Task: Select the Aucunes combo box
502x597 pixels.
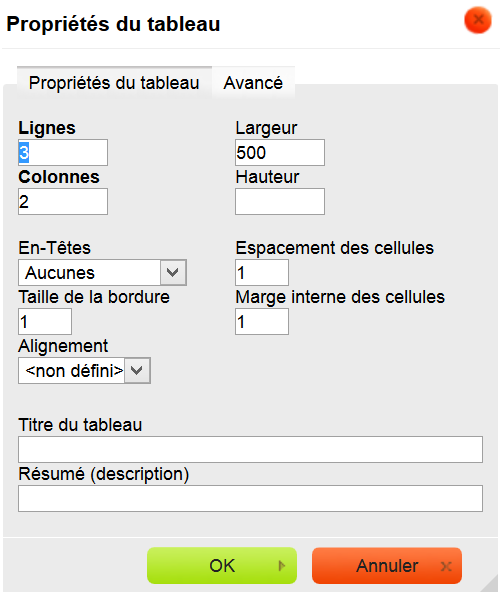Action: 102,273
